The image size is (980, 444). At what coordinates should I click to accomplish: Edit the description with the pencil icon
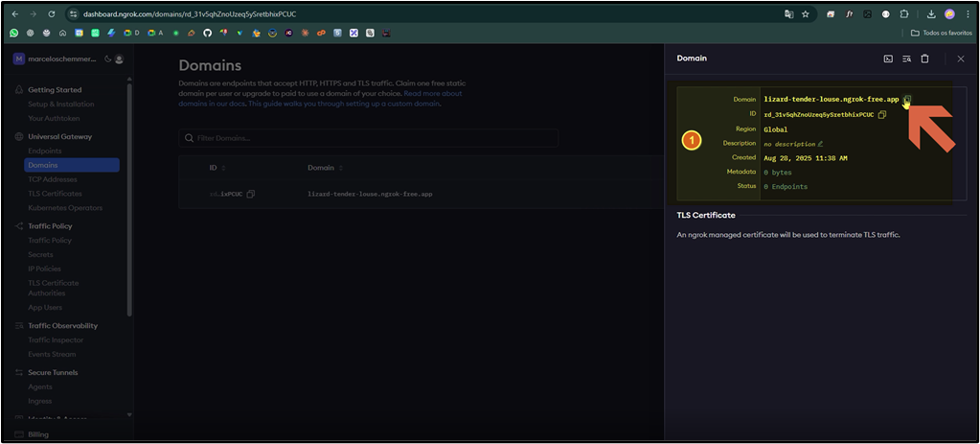click(x=820, y=144)
